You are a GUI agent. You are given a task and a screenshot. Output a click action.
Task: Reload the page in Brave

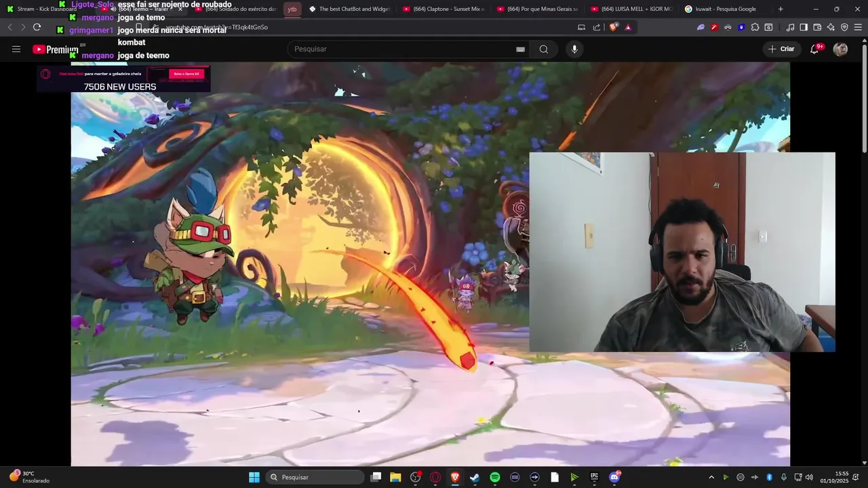[x=37, y=27]
